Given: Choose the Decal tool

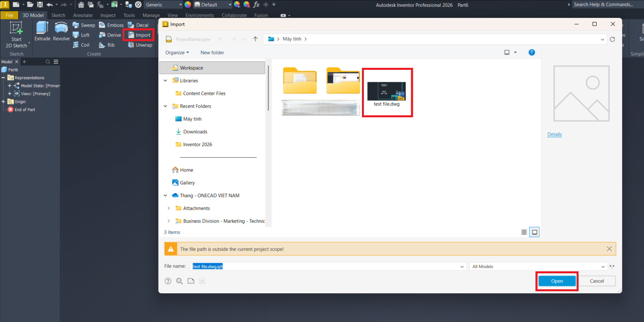Looking at the screenshot, I should 138,25.
